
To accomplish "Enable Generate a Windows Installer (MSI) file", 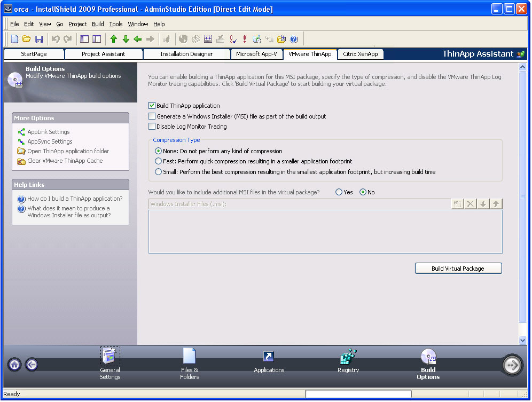I will pos(152,116).
